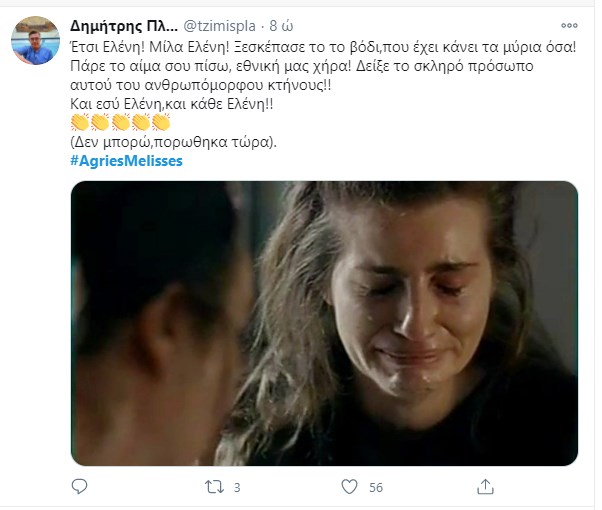The image size is (602, 510).
Task: Click the last clapping hands emoji
Action: point(160,123)
